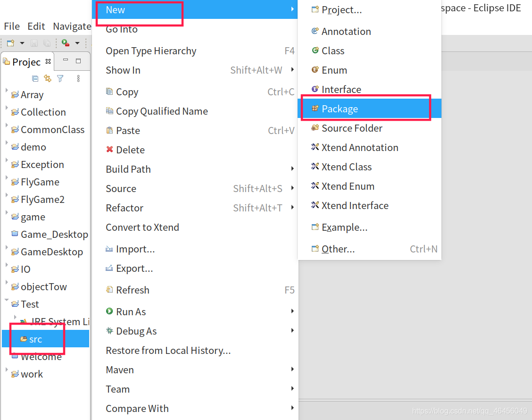Toggle Link with Editor in Project Explorer
Screen dimensions: 532x420
[48, 78]
